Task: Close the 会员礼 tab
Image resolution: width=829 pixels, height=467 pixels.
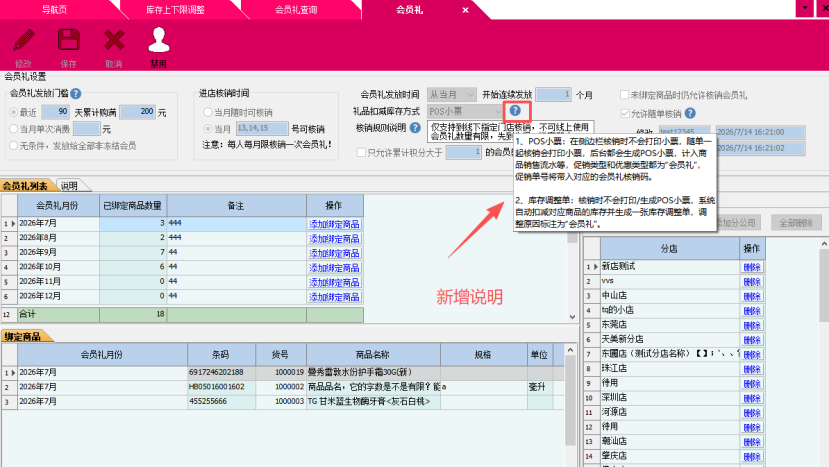Action: click(x=465, y=10)
